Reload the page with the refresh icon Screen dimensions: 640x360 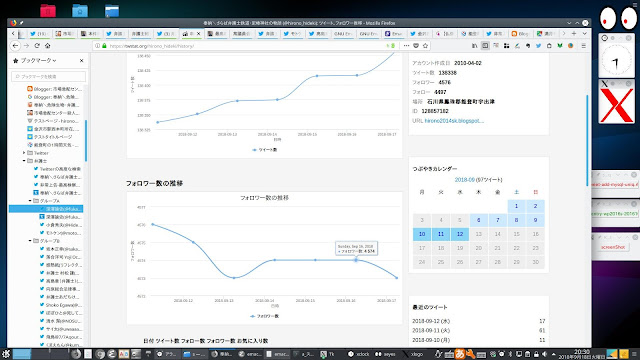coord(37,46)
